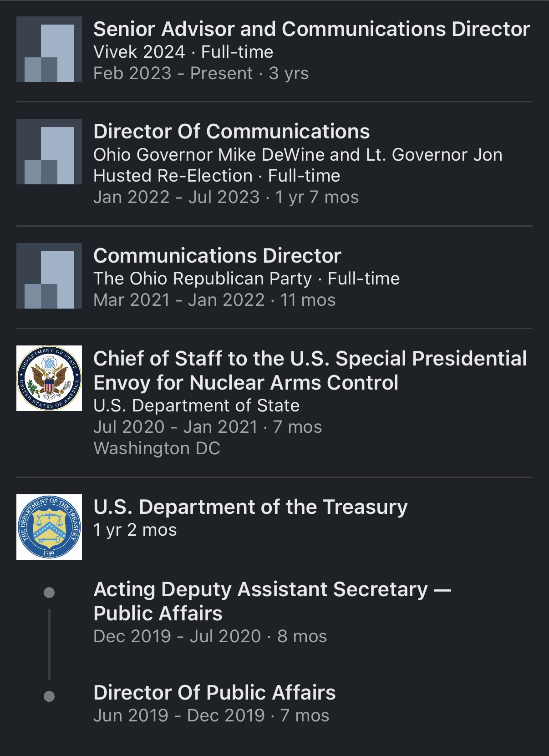Click the U.S. Department of State seal
Screen dimensions: 549x756
(x=49, y=378)
